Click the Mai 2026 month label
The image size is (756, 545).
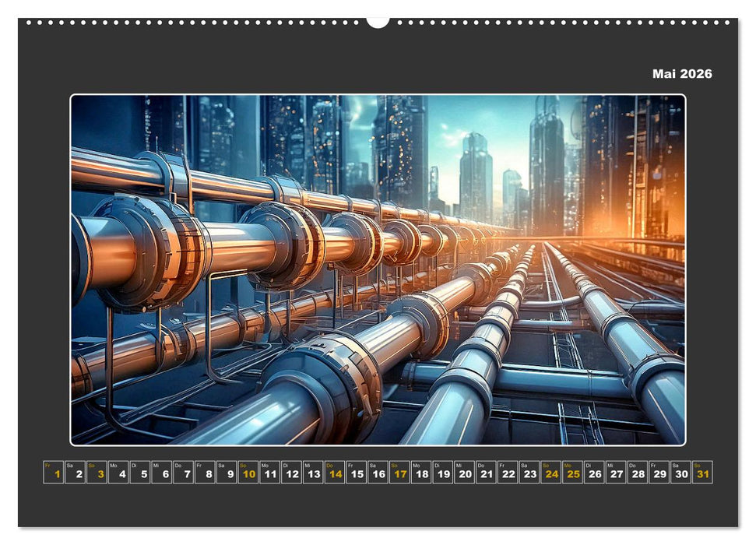680,72
